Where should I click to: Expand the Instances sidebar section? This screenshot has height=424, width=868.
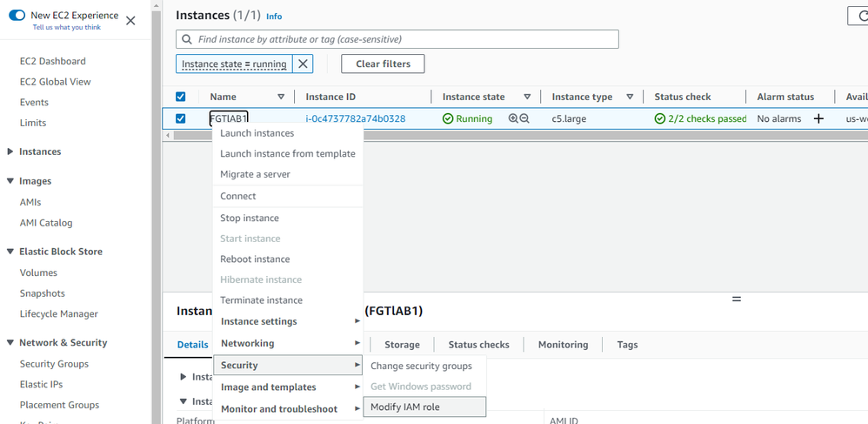coord(10,151)
